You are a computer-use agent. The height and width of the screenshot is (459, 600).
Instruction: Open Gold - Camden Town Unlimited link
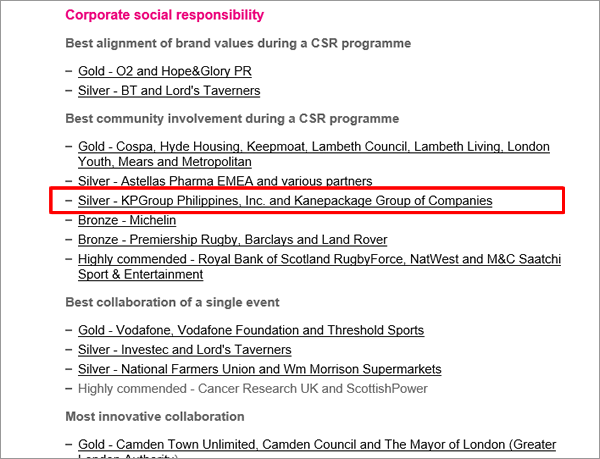pos(317,444)
